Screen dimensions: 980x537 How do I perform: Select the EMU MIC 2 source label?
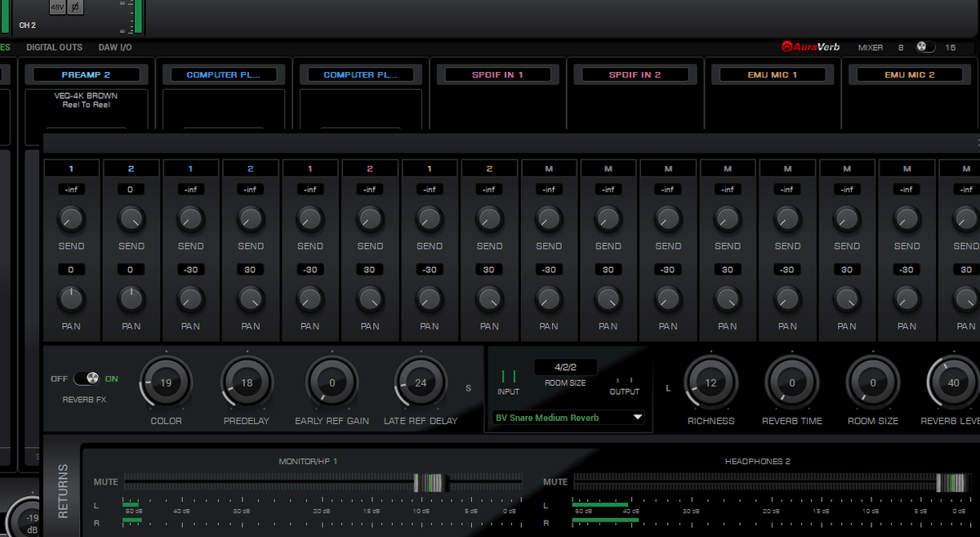point(909,74)
